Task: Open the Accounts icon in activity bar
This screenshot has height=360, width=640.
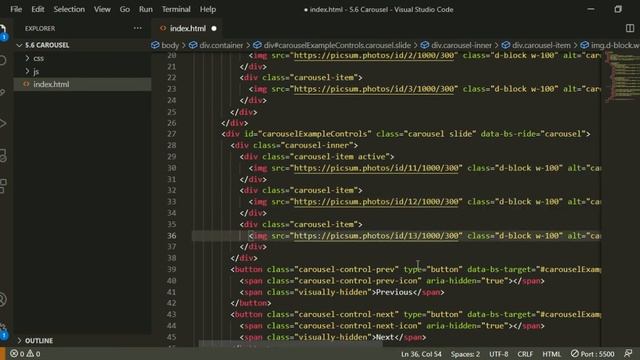Action: click(x=3, y=300)
